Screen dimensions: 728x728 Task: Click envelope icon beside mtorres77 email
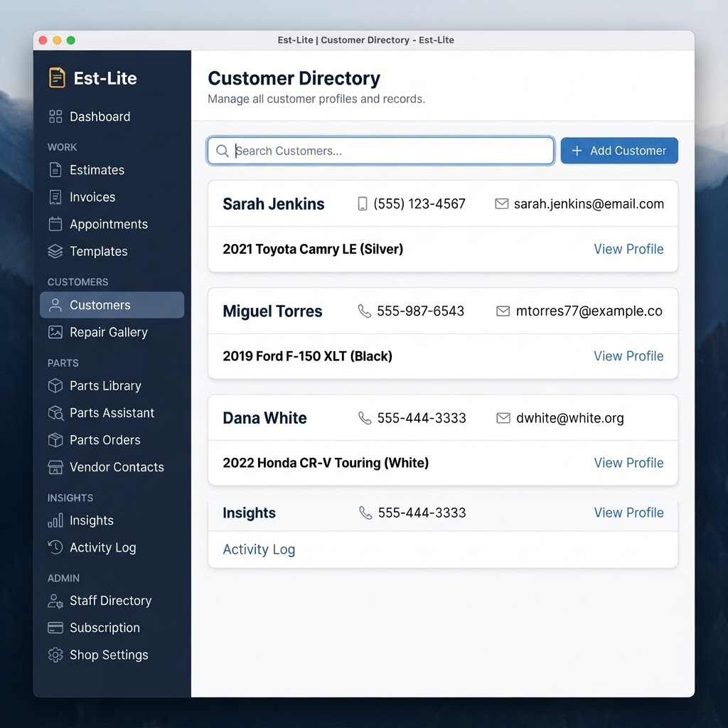click(x=503, y=311)
